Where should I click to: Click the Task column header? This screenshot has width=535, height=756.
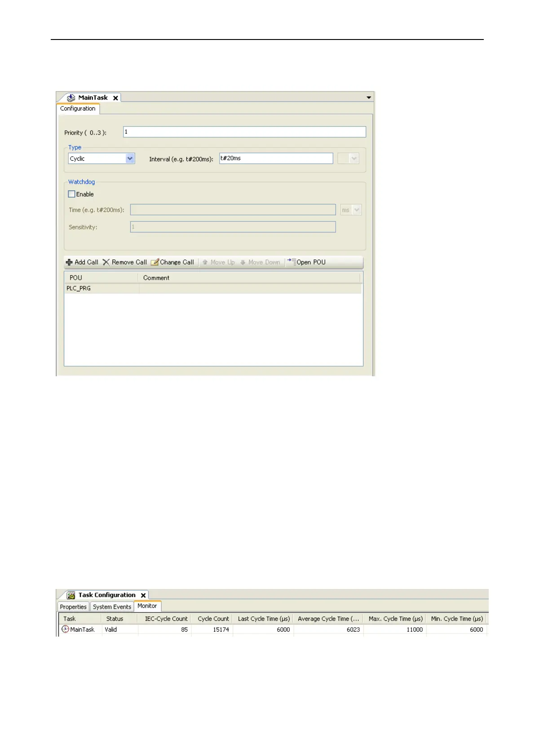(80, 619)
